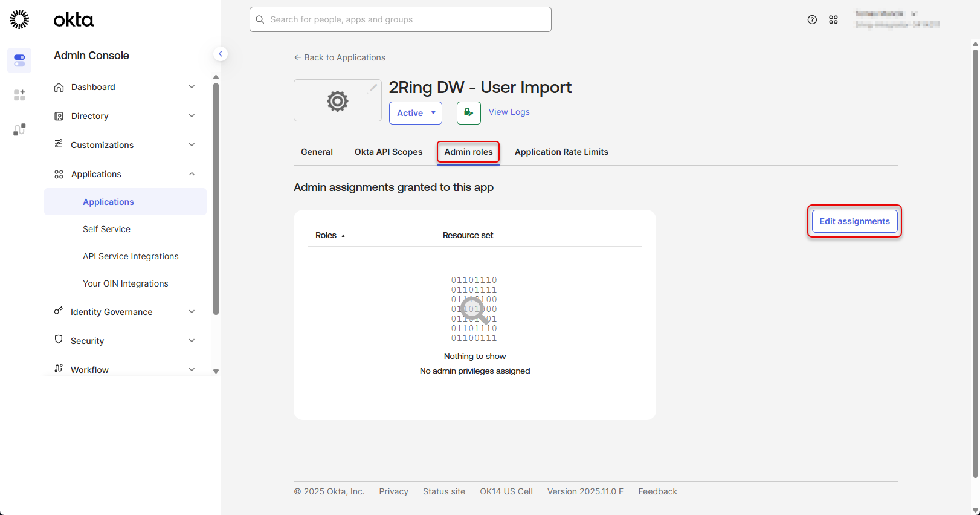
Task: Open the apps grid icon in header
Action: (x=833, y=20)
